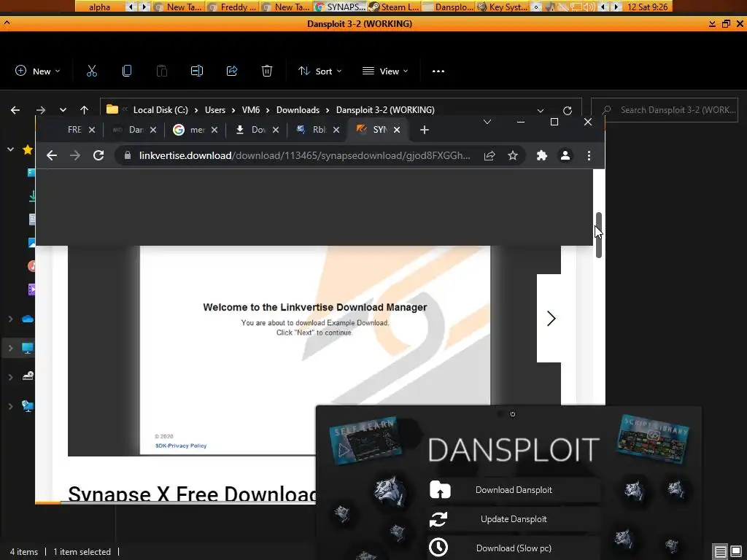This screenshot has width=747, height=560.
Task: Open the Sort dropdown in Explorer
Action: 320,71
